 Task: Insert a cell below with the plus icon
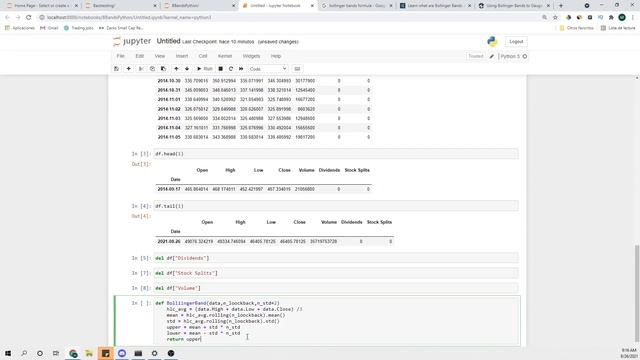[129, 69]
